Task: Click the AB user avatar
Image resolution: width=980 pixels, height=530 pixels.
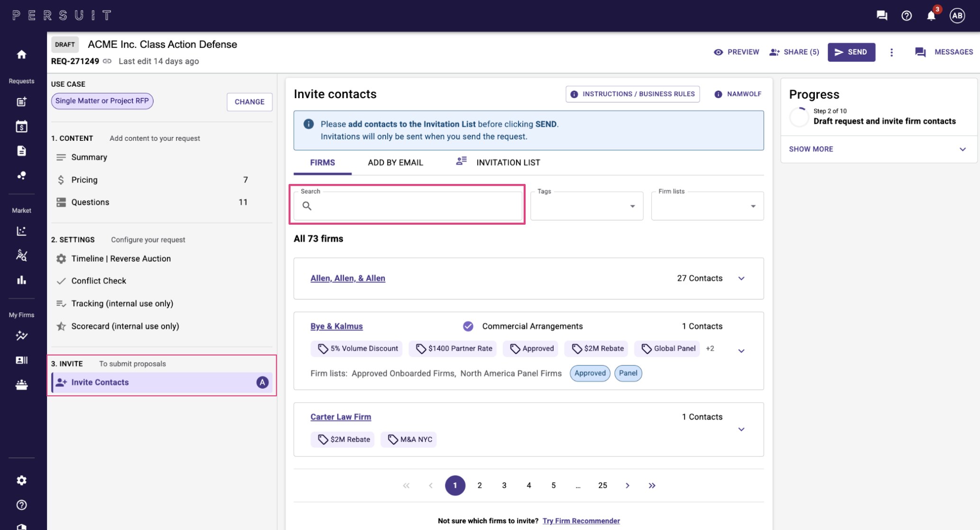Action: [x=957, y=16]
